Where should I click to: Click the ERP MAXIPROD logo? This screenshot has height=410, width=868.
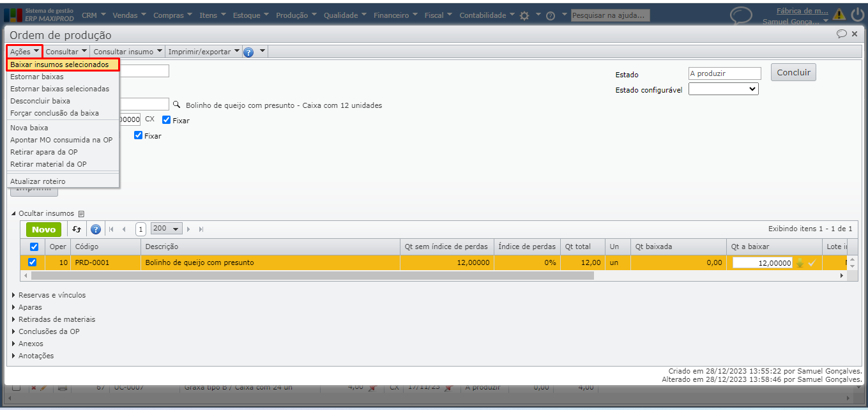point(40,15)
